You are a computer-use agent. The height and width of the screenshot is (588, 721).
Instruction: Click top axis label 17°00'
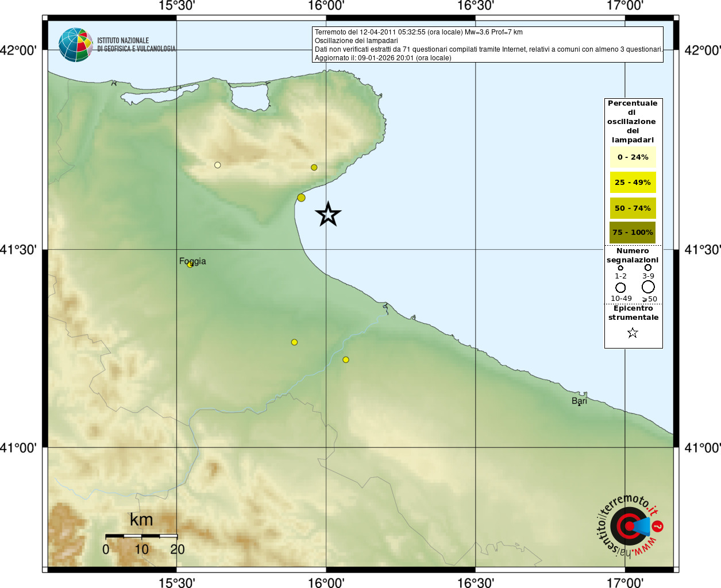click(625, 6)
